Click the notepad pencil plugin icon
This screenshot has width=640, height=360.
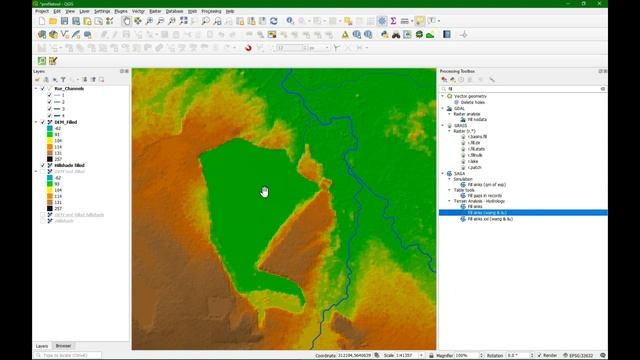tap(53, 61)
